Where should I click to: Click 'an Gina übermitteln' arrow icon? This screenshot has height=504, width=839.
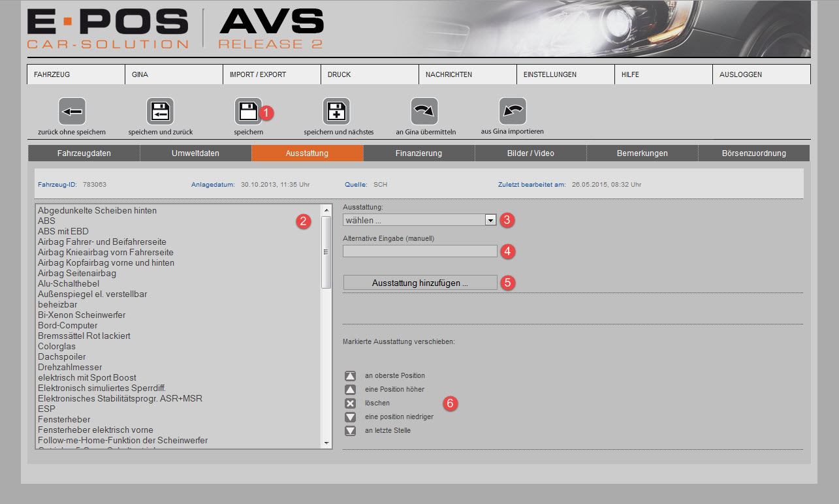[424, 111]
